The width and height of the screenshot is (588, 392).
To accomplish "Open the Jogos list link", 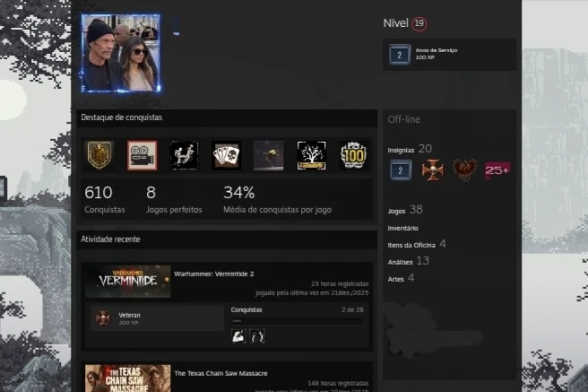I will [396, 211].
